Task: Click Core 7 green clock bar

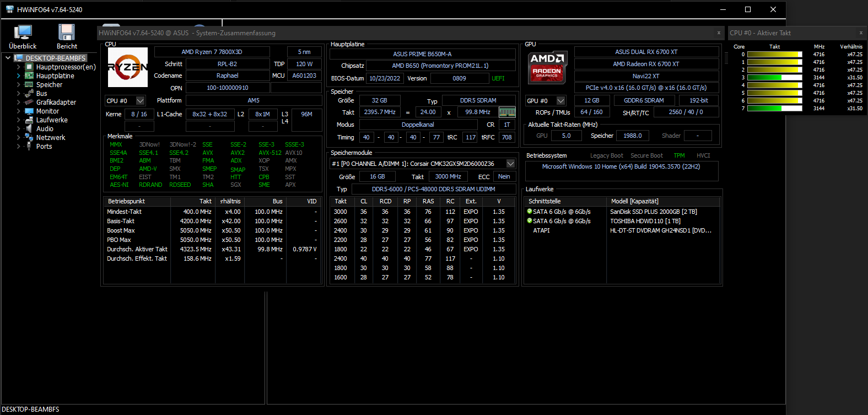Action: (x=774, y=109)
